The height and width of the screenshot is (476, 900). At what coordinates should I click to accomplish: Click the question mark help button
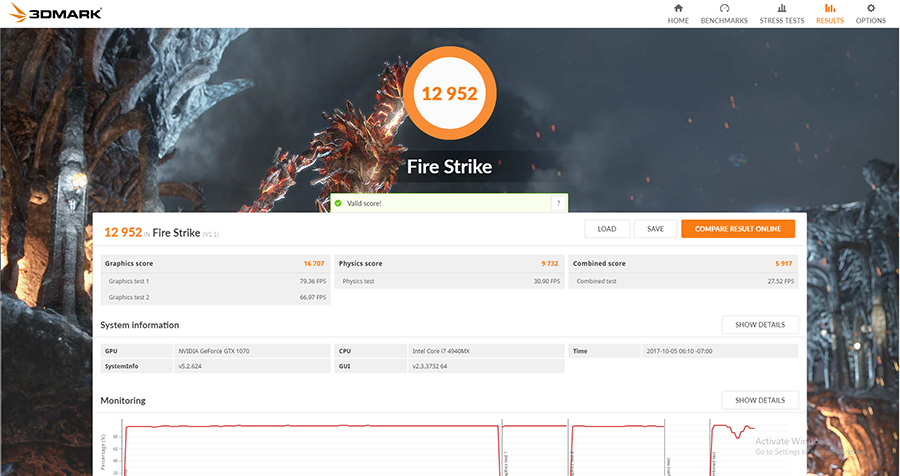556,203
